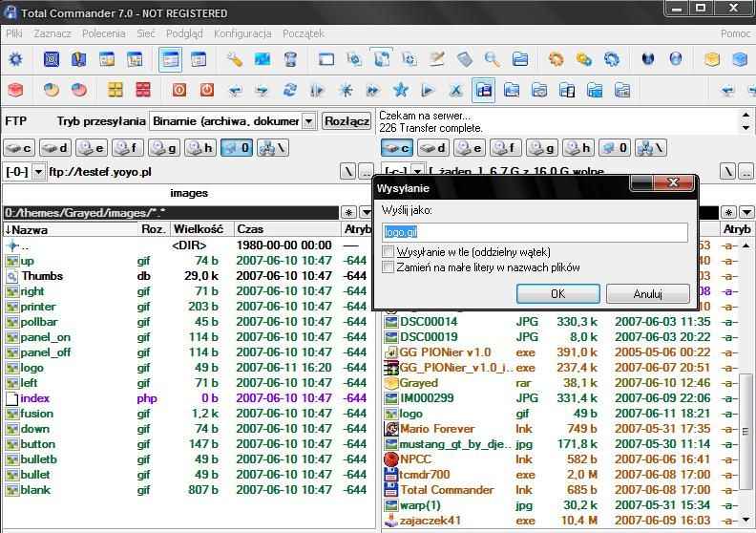
Task: Click the blue gear icon at the toolbar start
Action: tap(15, 59)
